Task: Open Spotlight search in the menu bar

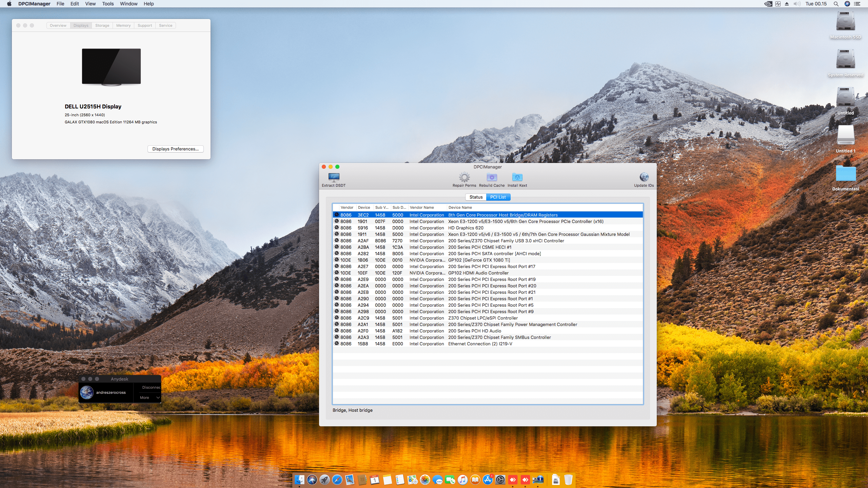Action: tap(836, 4)
